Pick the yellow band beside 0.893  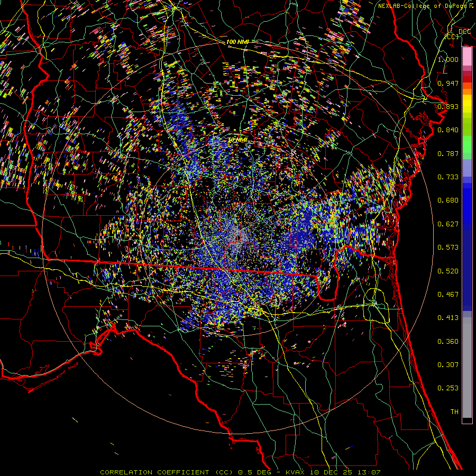[467, 104]
